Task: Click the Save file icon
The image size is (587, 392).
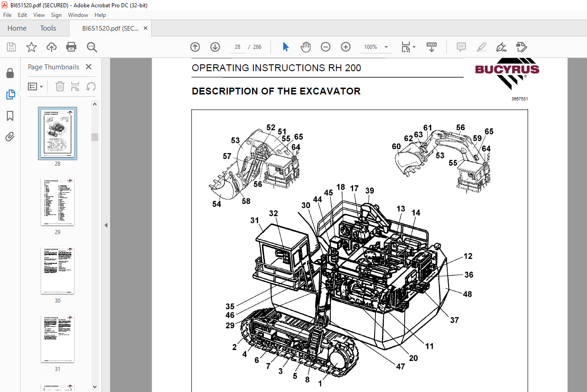Action: 11,47
